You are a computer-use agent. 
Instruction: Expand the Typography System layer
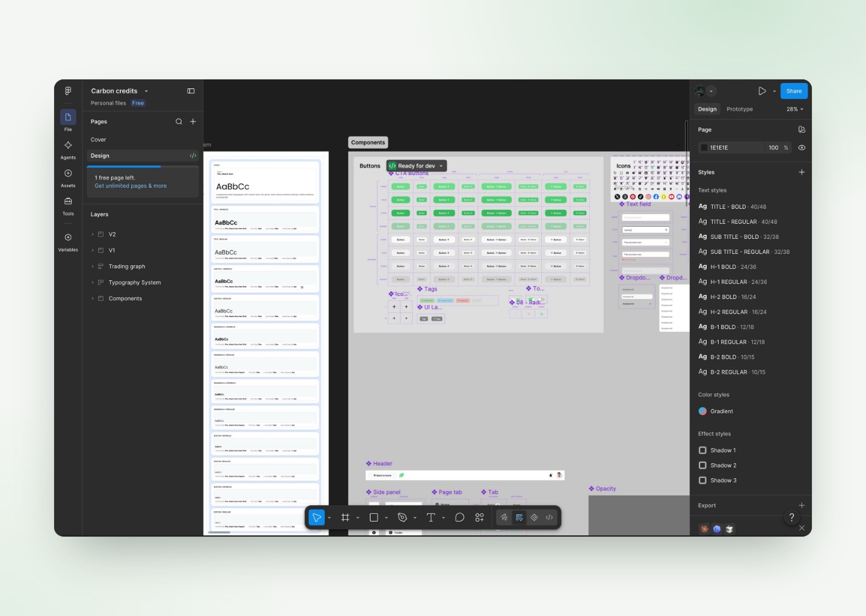pyautogui.click(x=93, y=283)
